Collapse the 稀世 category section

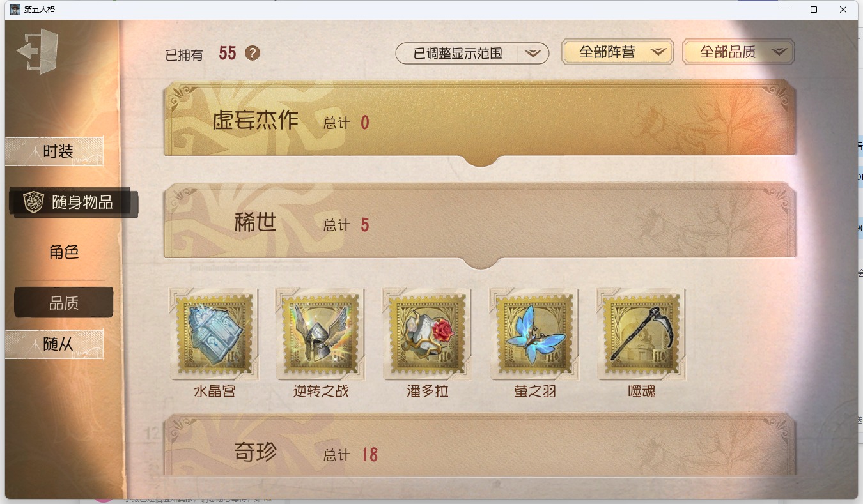(x=480, y=224)
